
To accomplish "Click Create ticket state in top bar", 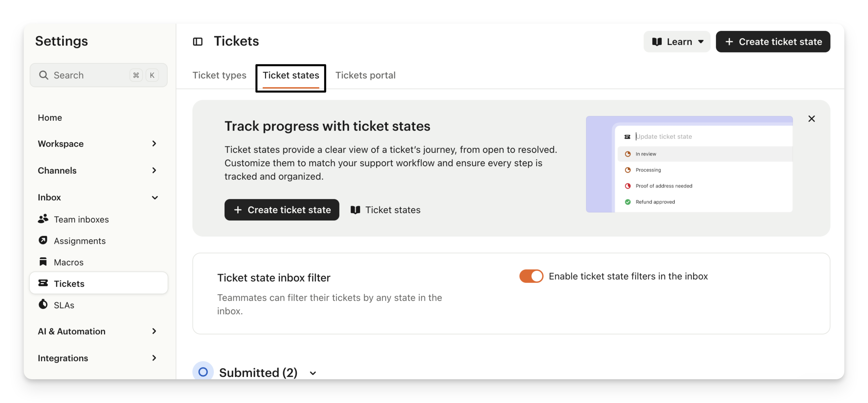I will pos(773,42).
